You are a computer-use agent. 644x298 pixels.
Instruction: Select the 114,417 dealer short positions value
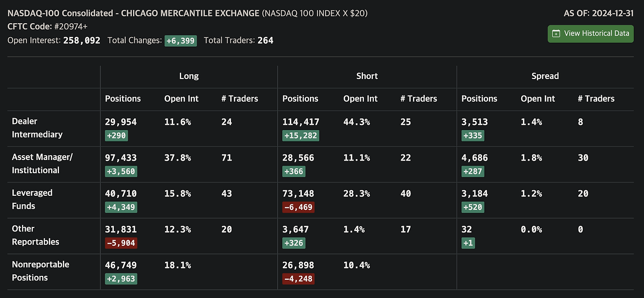tap(301, 122)
